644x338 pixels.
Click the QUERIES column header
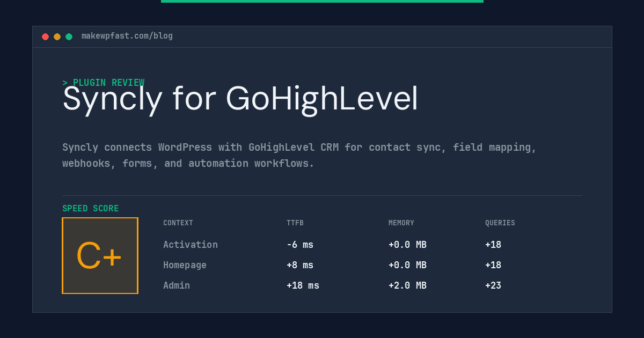(x=500, y=223)
